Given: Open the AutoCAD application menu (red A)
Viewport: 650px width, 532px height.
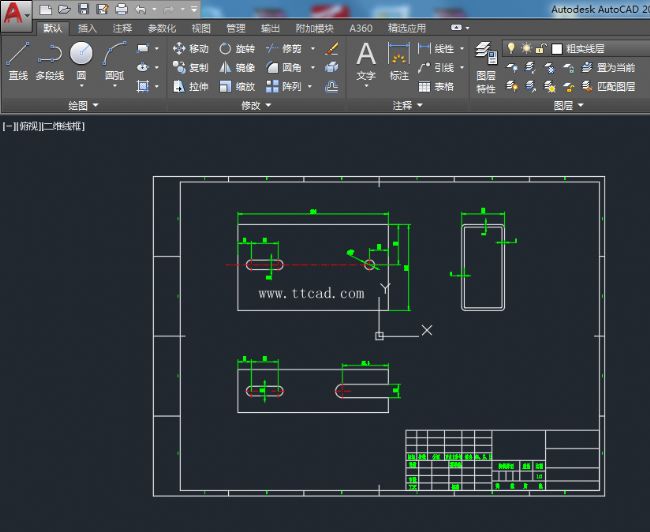Looking at the screenshot, I should pyautogui.click(x=16, y=15).
